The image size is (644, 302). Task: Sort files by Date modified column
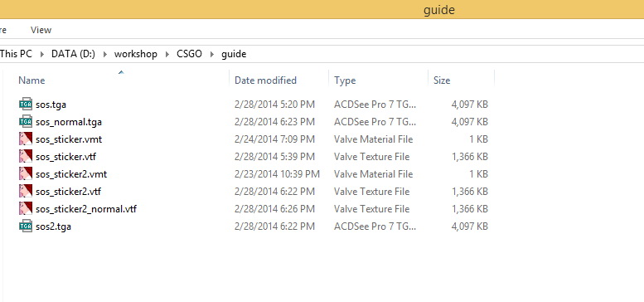point(265,80)
